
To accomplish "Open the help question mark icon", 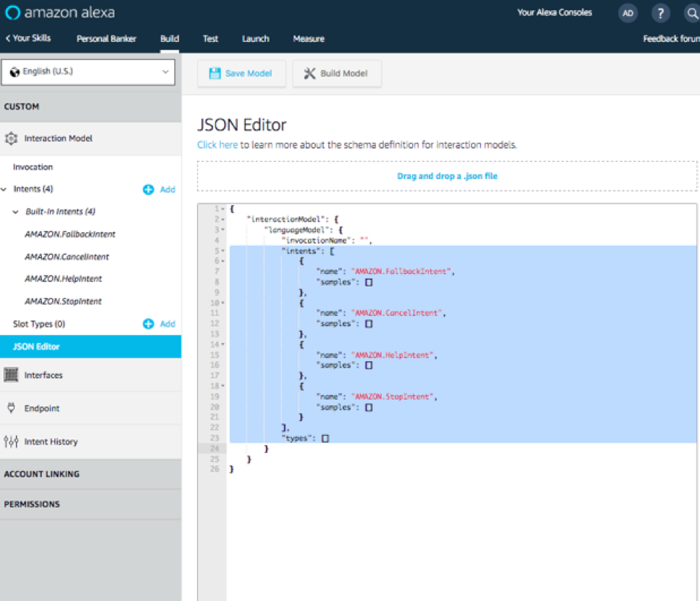I will 660,13.
